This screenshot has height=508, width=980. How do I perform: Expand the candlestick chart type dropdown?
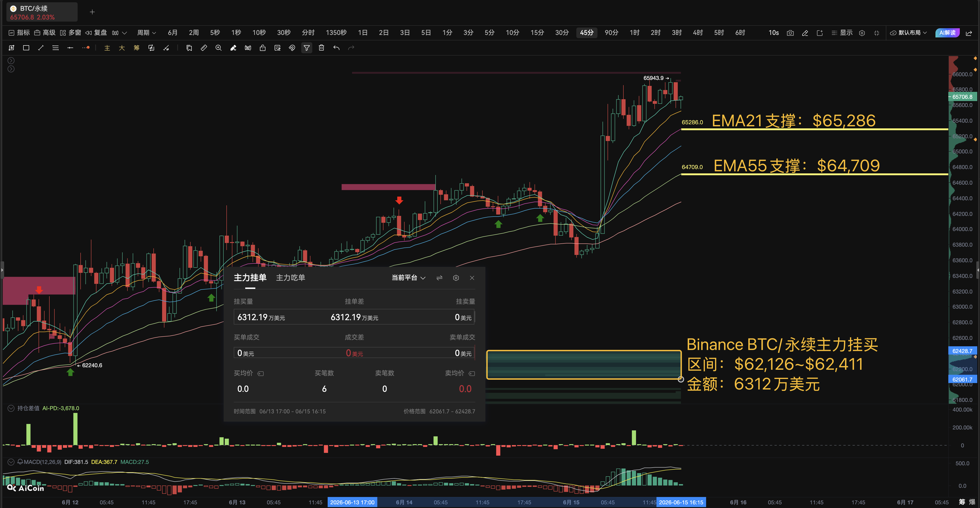tap(119, 33)
